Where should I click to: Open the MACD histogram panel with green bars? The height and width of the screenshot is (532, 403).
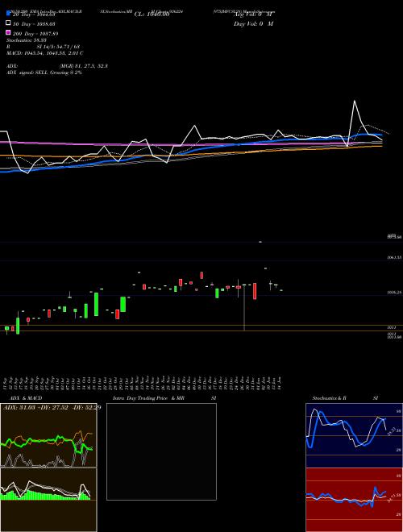(x=48, y=500)
